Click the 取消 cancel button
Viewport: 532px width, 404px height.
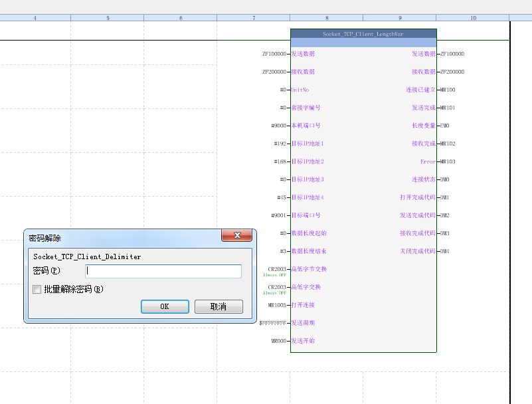219,306
